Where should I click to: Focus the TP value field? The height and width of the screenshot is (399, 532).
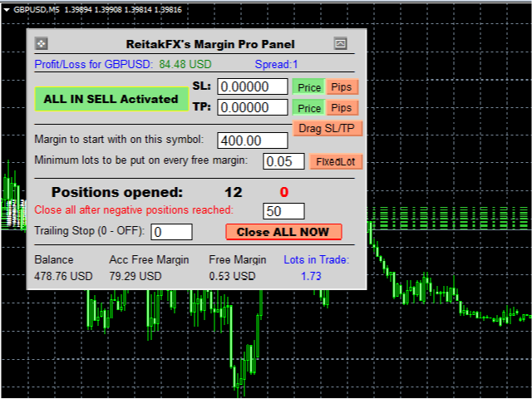(253, 107)
